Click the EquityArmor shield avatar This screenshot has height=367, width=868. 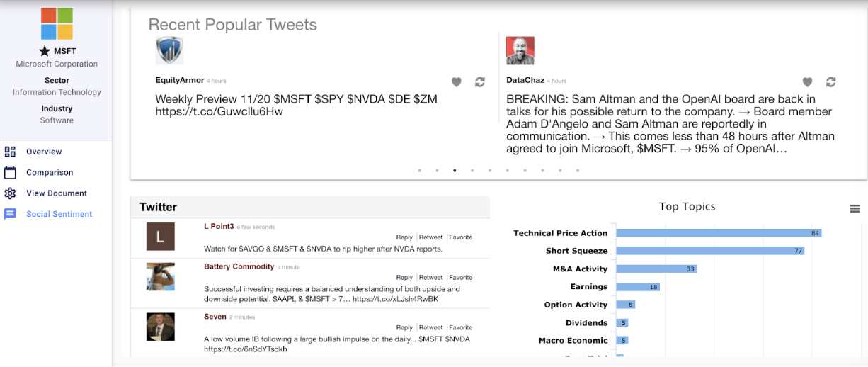169,51
